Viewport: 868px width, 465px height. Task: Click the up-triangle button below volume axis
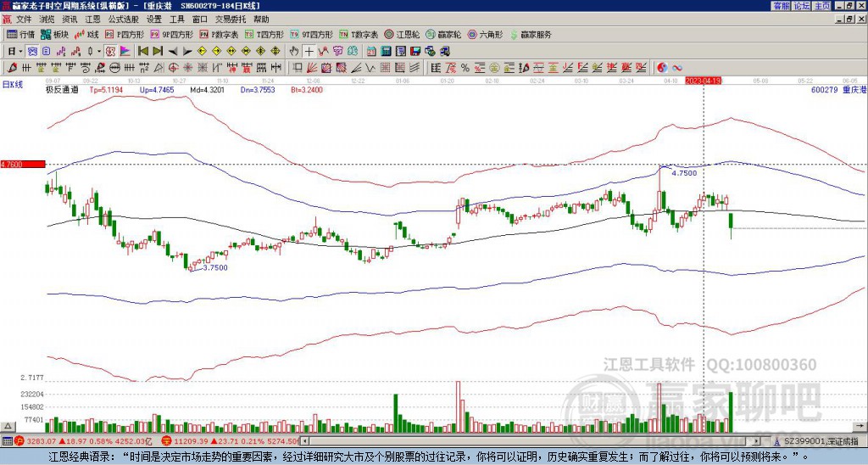tap(8, 426)
